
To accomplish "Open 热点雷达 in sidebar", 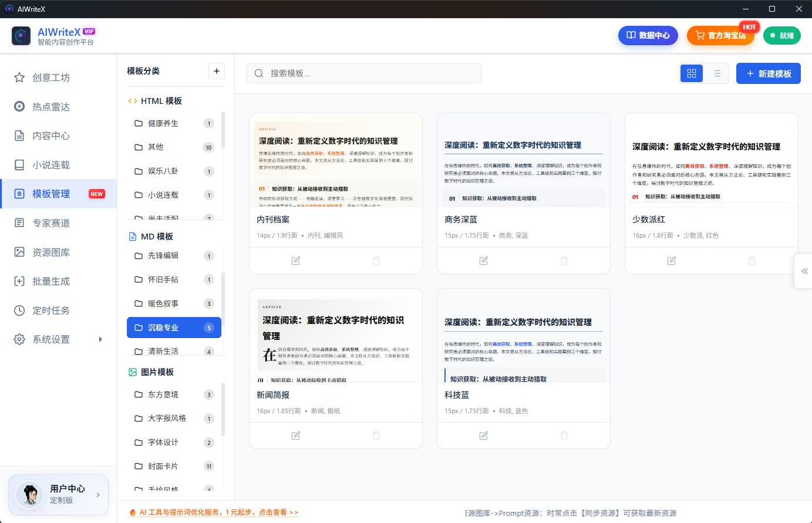I will [x=59, y=107].
